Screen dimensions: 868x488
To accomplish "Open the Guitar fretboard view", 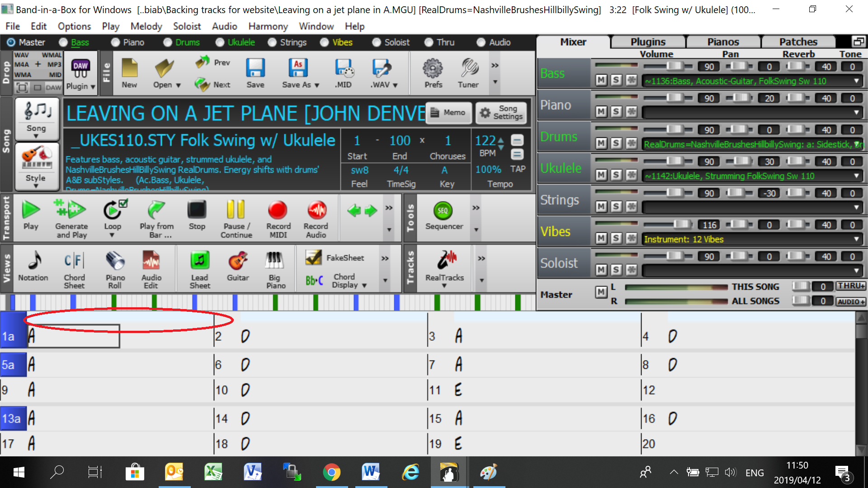I will pyautogui.click(x=238, y=267).
